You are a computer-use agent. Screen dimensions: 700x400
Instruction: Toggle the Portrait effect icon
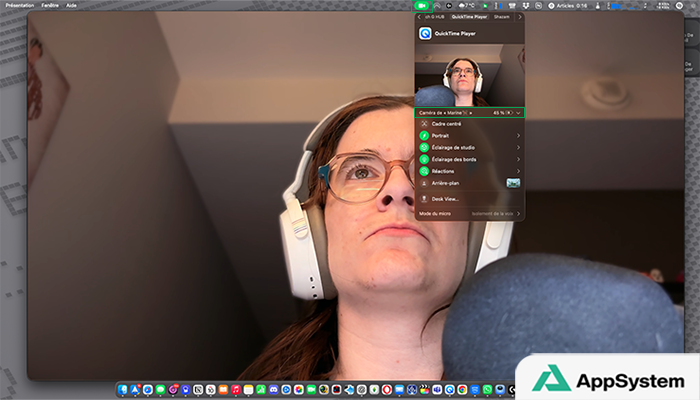424,135
